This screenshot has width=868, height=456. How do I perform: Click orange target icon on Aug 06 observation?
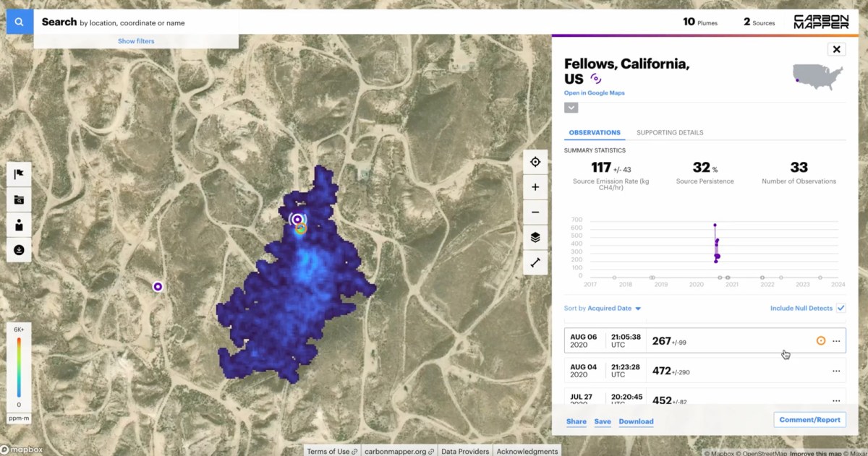tap(821, 341)
